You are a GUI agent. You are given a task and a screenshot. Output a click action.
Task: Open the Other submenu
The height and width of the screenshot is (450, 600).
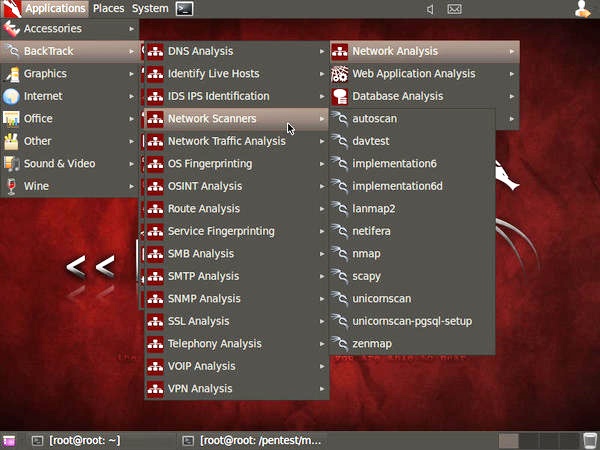point(70,141)
